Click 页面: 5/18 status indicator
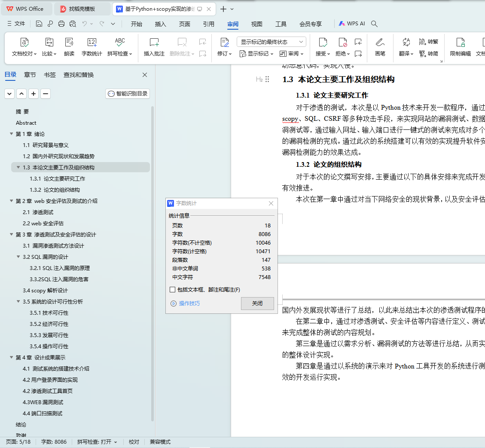485x448 pixels. (18, 442)
